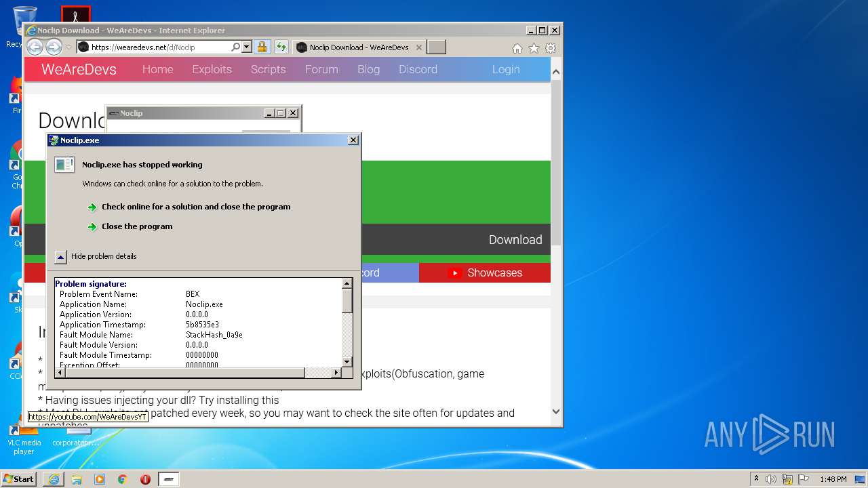Open the Blog menu item

click(x=368, y=69)
